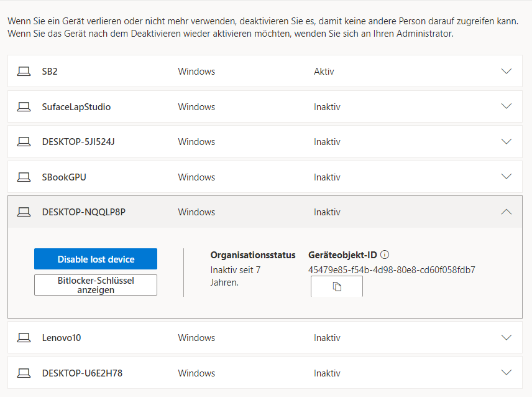Image resolution: width=532 pixels, height=397 pixels.
Task: Click the laptop icon for DESKTOP-U6E2H78
Action: pos(24,373)
